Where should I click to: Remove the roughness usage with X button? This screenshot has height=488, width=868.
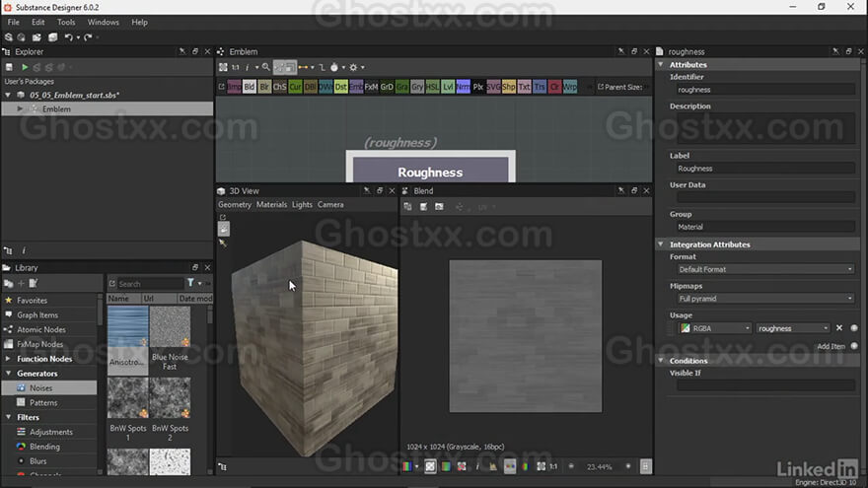(x=839, y=328)
